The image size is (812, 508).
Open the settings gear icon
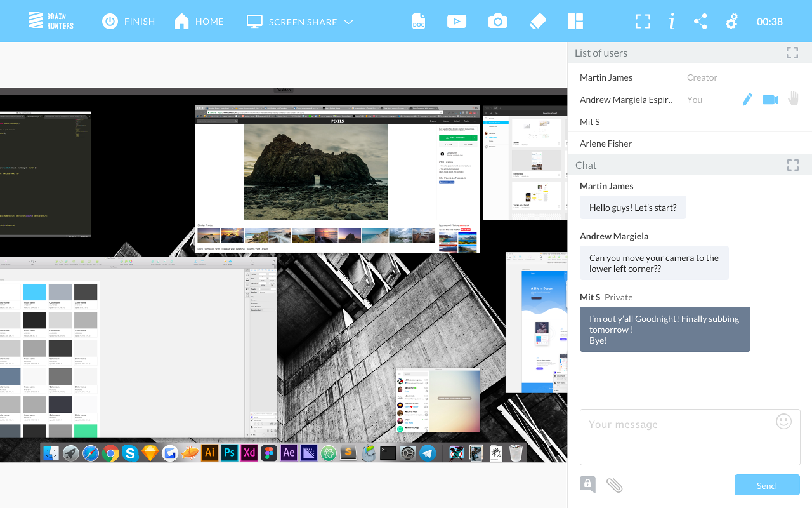(x=731, y=21)
